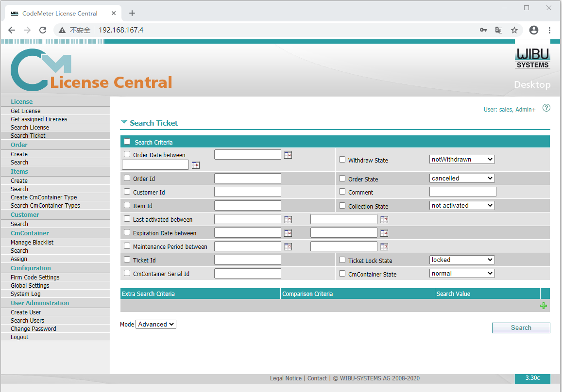
Task: Open the Order State cancelled dropdown
Action: (462, 178)
